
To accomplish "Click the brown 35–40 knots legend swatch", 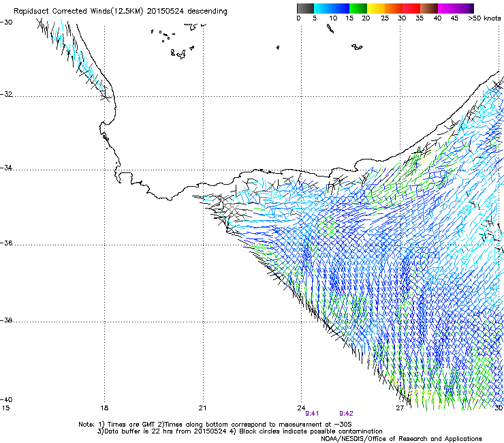I will point(429,8).
